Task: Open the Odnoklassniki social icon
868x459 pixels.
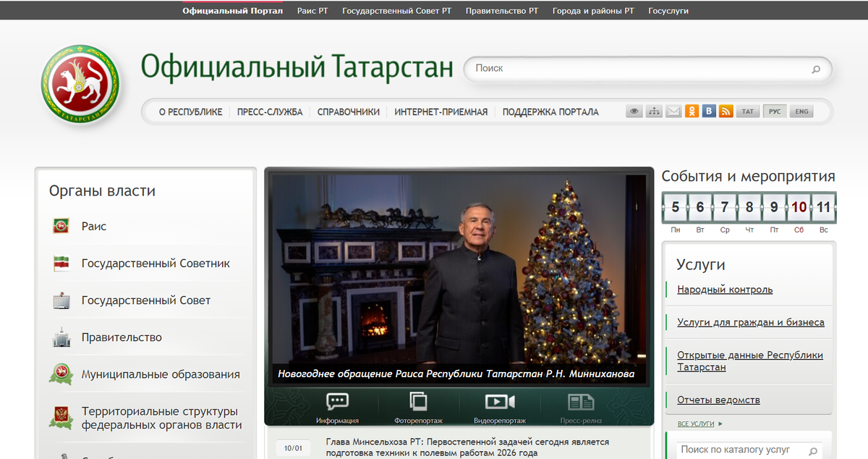Action: click(x=692, y=111)
